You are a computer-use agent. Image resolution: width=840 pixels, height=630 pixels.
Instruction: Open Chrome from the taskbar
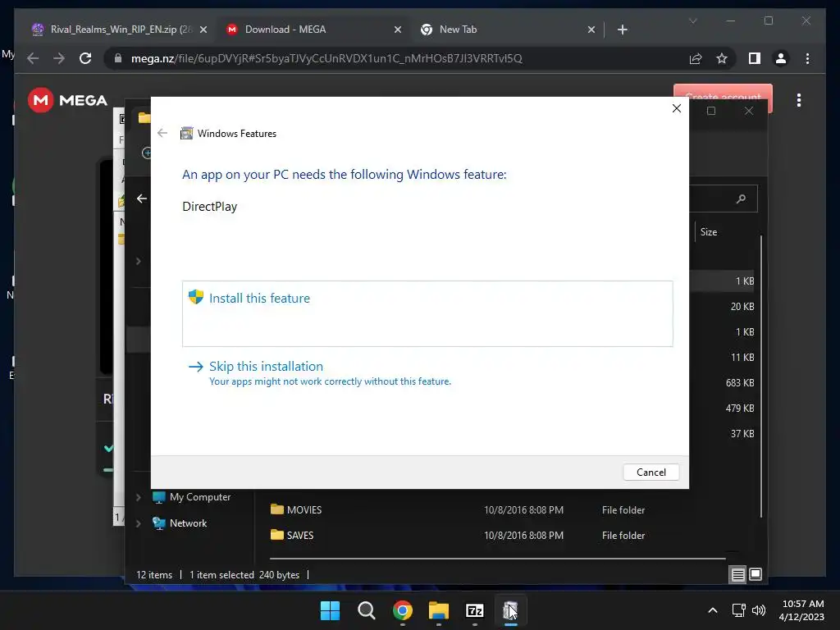pyautogui.click(x=402, y=610)
